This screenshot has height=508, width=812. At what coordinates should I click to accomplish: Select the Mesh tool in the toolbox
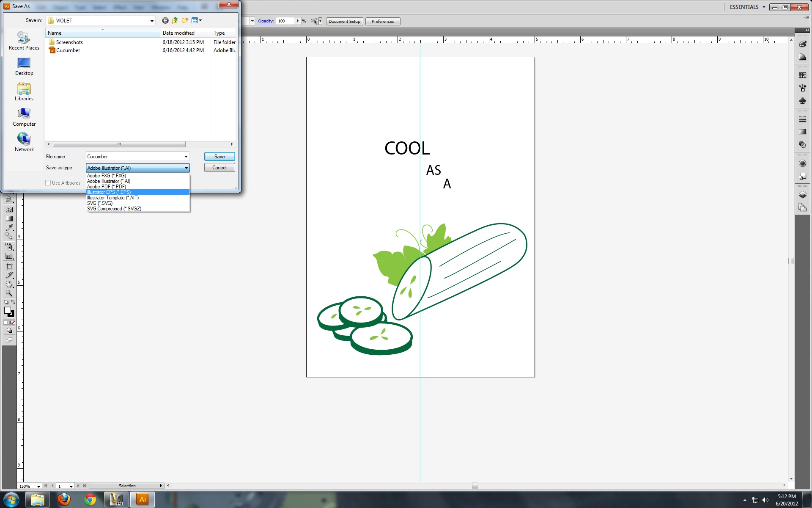pyautogui.click(x=9, y=210)
